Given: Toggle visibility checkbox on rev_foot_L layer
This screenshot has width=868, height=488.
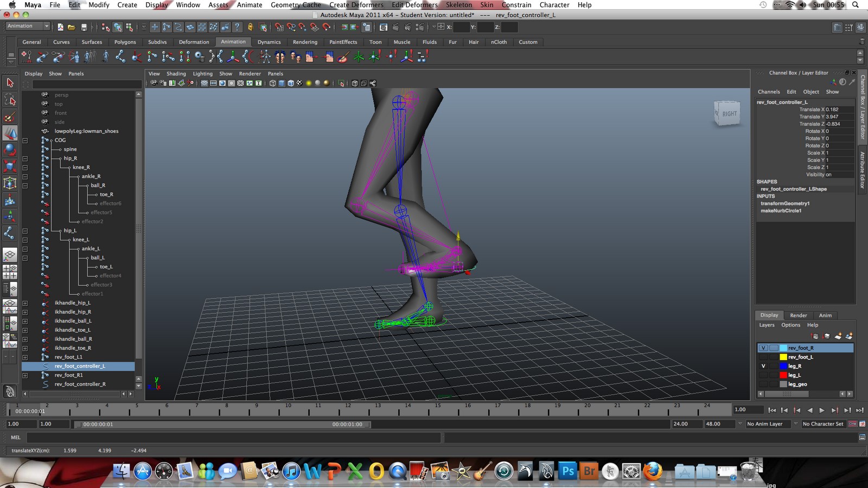Looking at the screenshot, I should [763, 357].
